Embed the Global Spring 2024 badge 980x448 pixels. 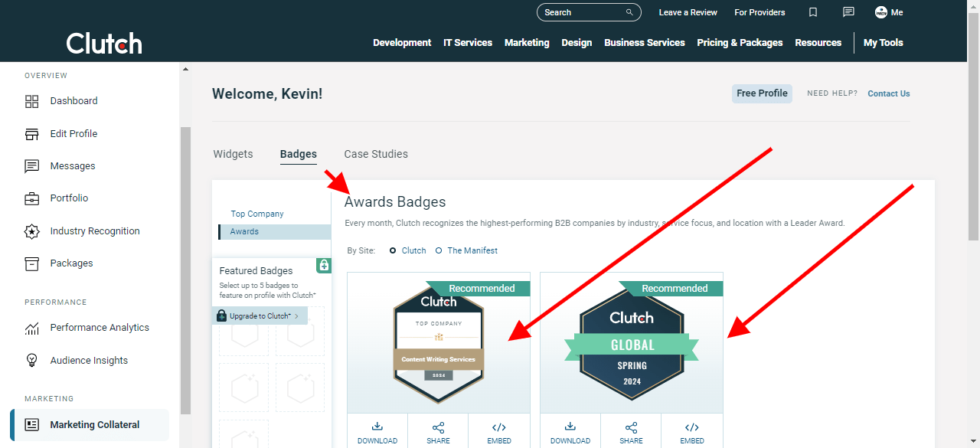tap(692, 433)
